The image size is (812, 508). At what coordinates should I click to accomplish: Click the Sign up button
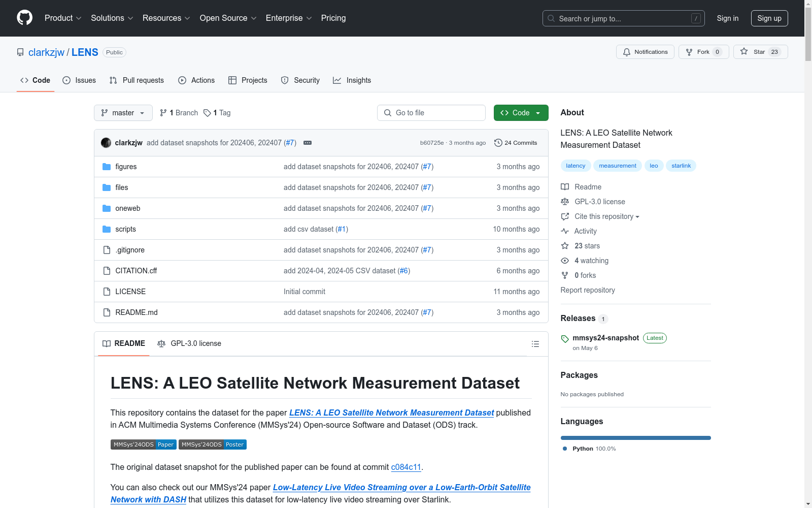pos(769,18)
